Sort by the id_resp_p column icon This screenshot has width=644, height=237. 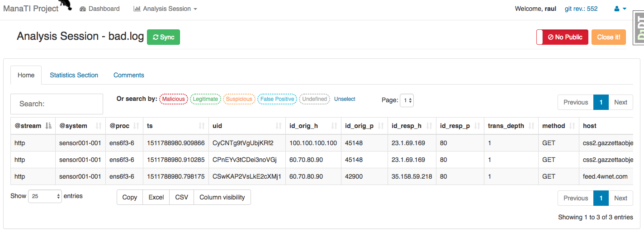477,126
